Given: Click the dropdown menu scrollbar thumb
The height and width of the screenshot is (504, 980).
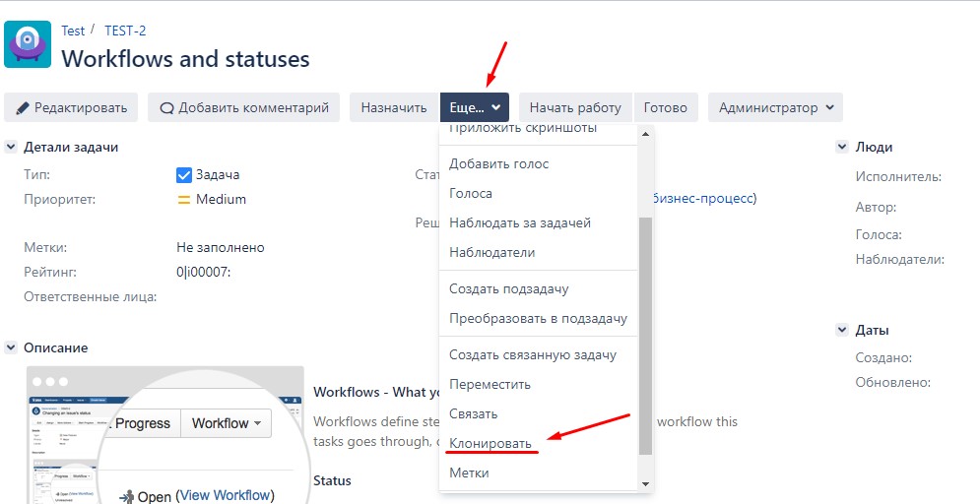Looking at the screenshot, I should coord(645,336).
